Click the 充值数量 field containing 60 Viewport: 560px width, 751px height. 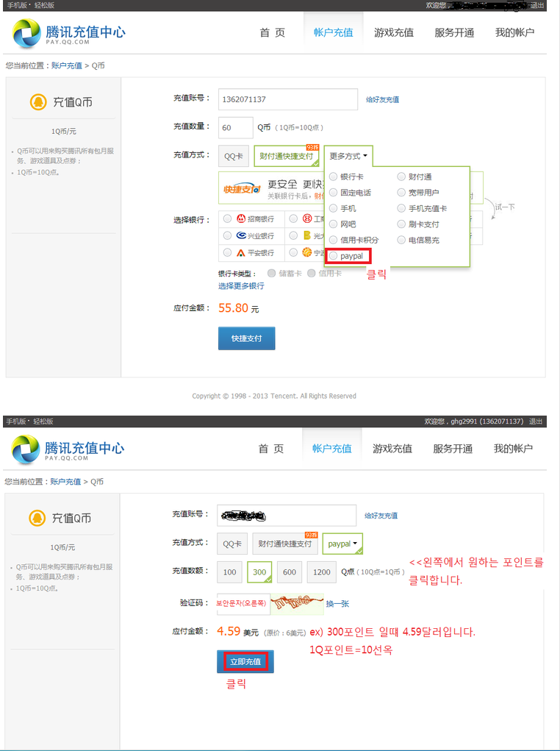point(235,127)
